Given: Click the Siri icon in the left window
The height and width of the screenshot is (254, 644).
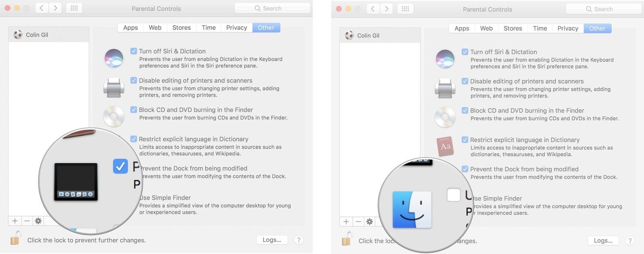Looking at the screenshot, I should coord(114,58).
